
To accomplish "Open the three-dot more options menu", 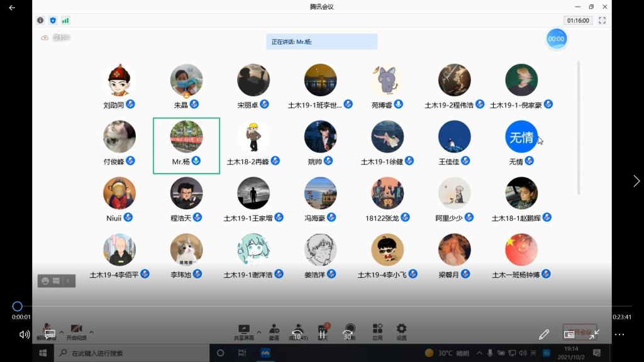I will (619, 334).
